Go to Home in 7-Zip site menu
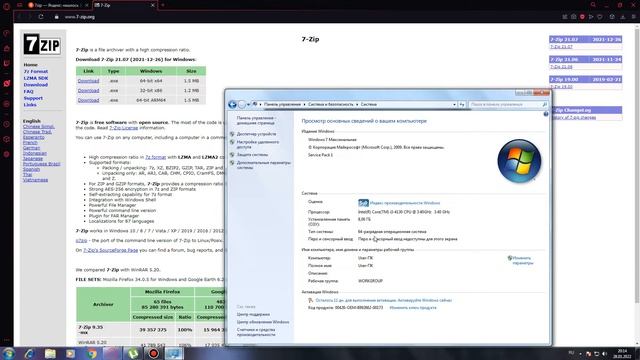640x360 pixels. (30, 65)
